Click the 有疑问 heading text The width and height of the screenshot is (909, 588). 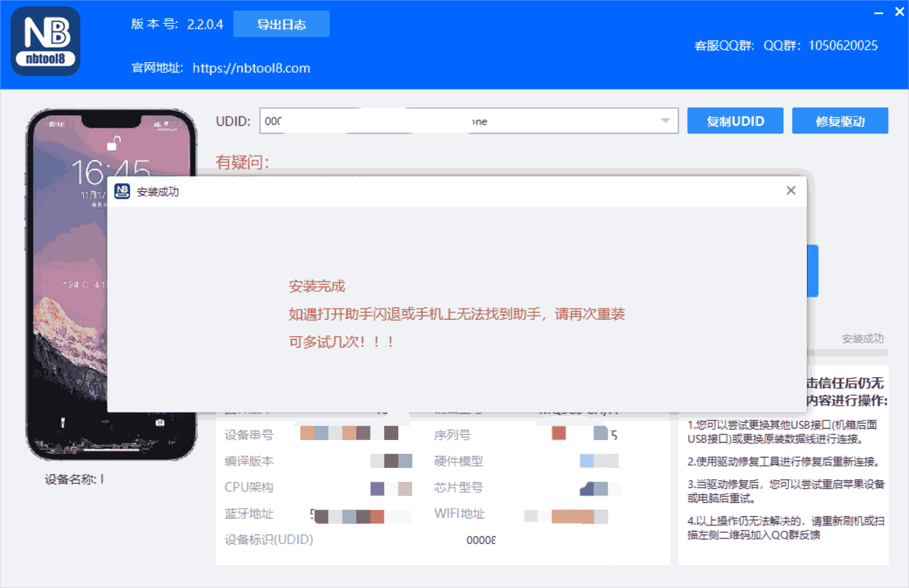[x=242, y=163]
